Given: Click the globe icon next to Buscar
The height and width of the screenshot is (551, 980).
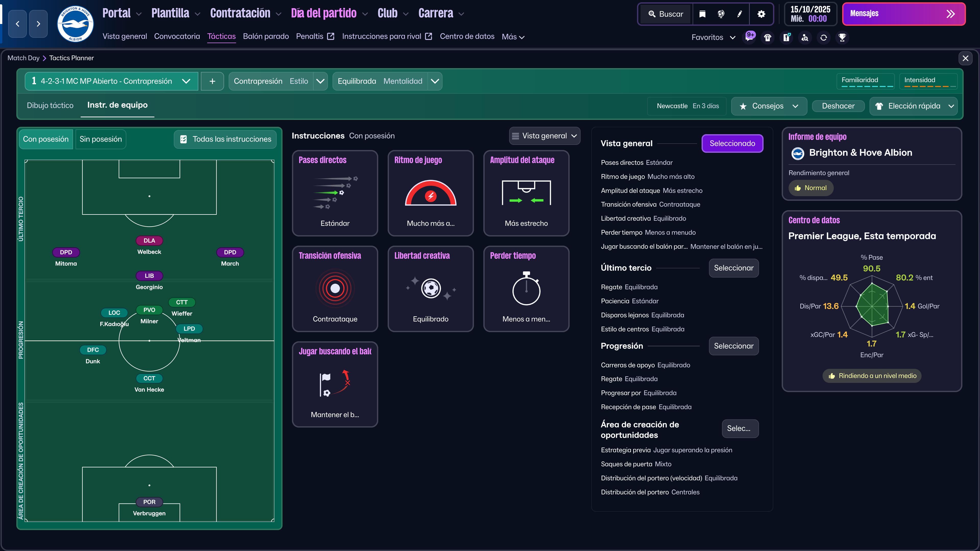Looking at the screenshot, I should click(720, 14).
